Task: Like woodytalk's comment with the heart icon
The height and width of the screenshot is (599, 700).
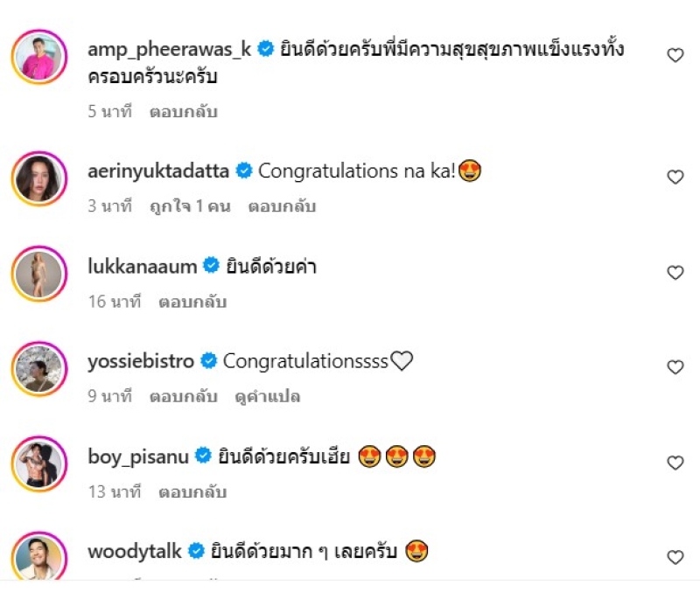Action: pos(675,558)
